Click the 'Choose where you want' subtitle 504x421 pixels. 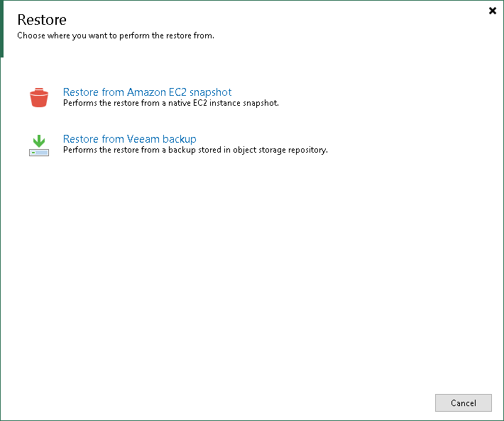coord(116,35)
